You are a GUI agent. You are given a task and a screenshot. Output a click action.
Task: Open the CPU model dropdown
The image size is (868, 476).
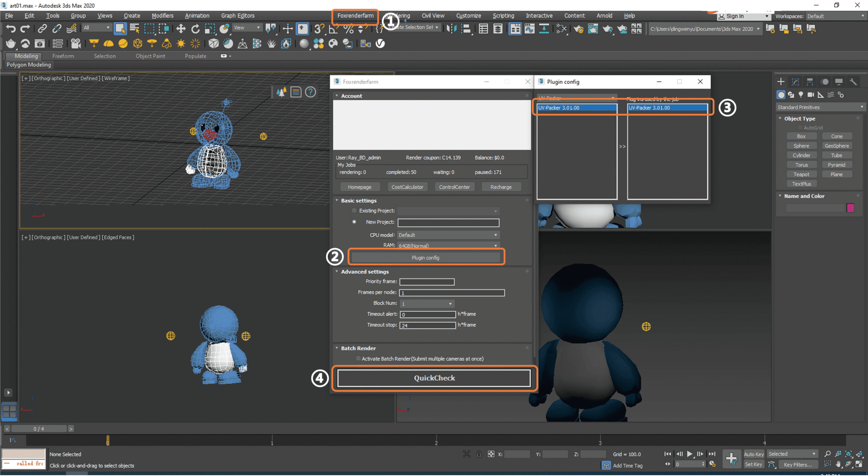[448, 235]
